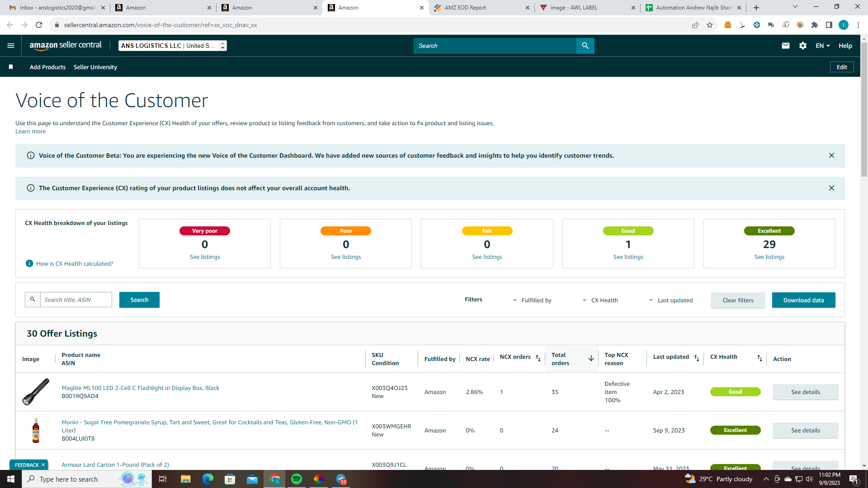Expand the Last updated filter
The width and height of the screenshot is (868, 488).
click(x=670, y=300)
